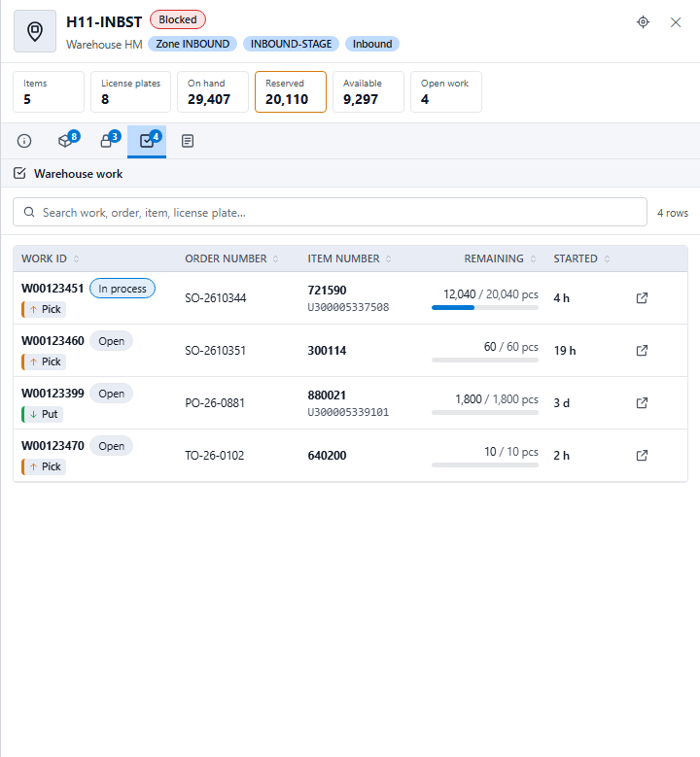
Task: Click the Inbound tag
Action: coord(372,44)
